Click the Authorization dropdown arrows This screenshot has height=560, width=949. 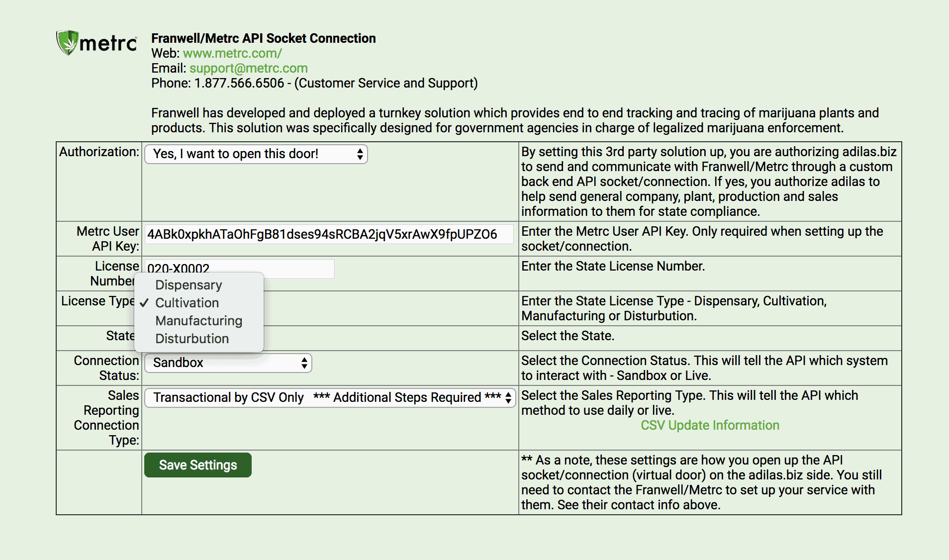360,154
